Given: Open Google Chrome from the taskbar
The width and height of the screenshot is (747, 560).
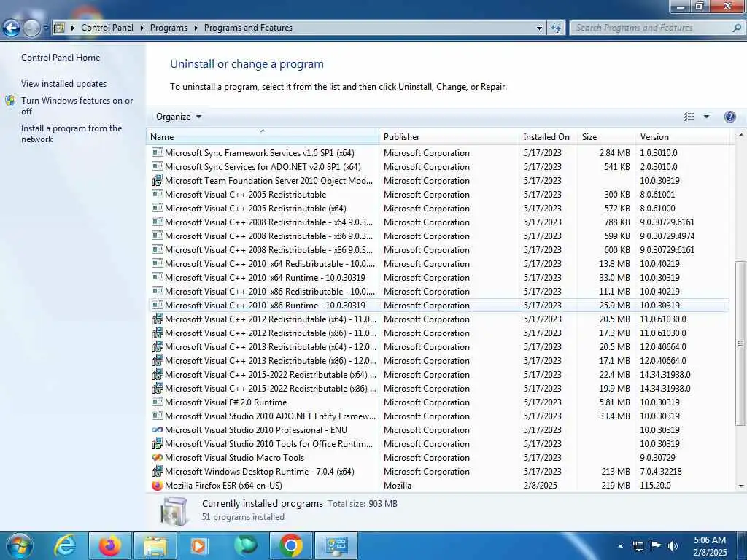Looking at the screenshot, I should coord(290,545).
